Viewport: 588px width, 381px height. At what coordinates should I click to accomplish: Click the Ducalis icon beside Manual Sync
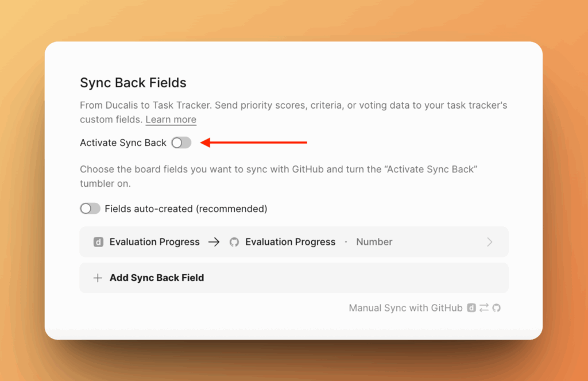point(471,308)
